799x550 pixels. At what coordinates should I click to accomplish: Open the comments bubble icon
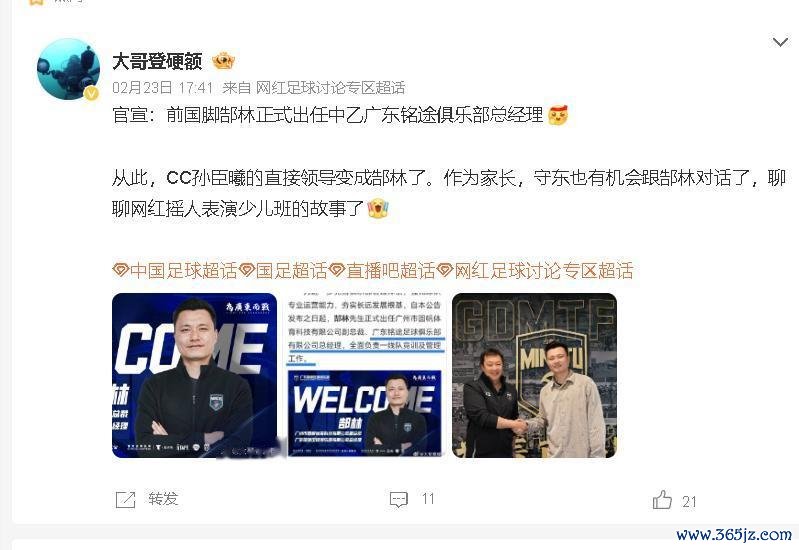point(398,500)
